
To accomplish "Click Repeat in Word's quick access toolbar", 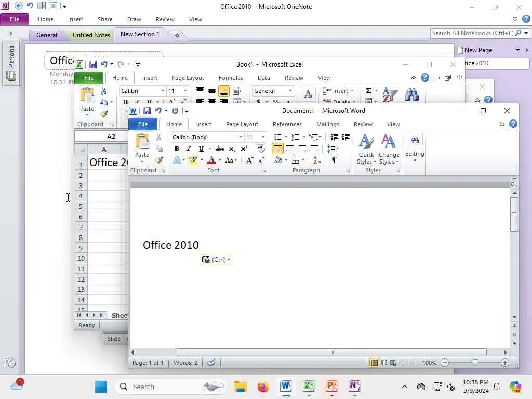I will point(175,111).
